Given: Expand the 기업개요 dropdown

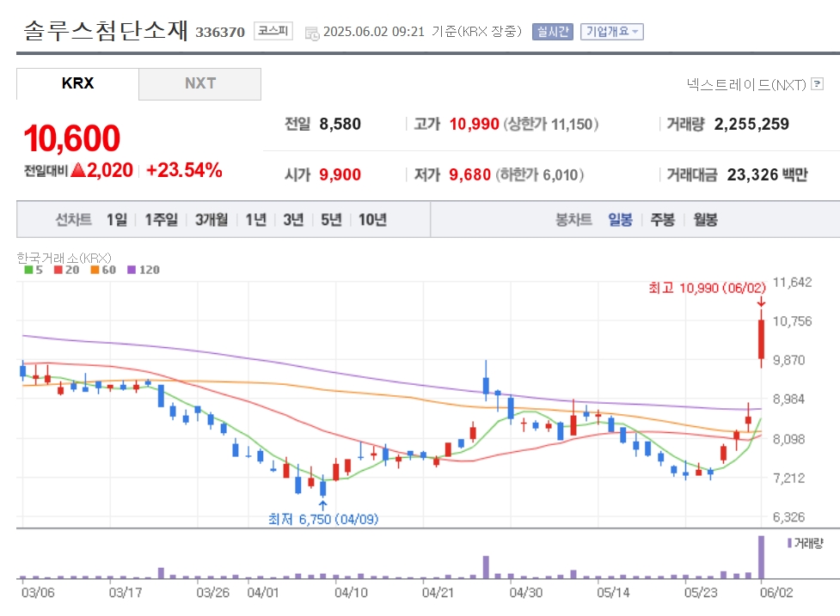Looking at the screenshot, I should (x=612, y=32).
